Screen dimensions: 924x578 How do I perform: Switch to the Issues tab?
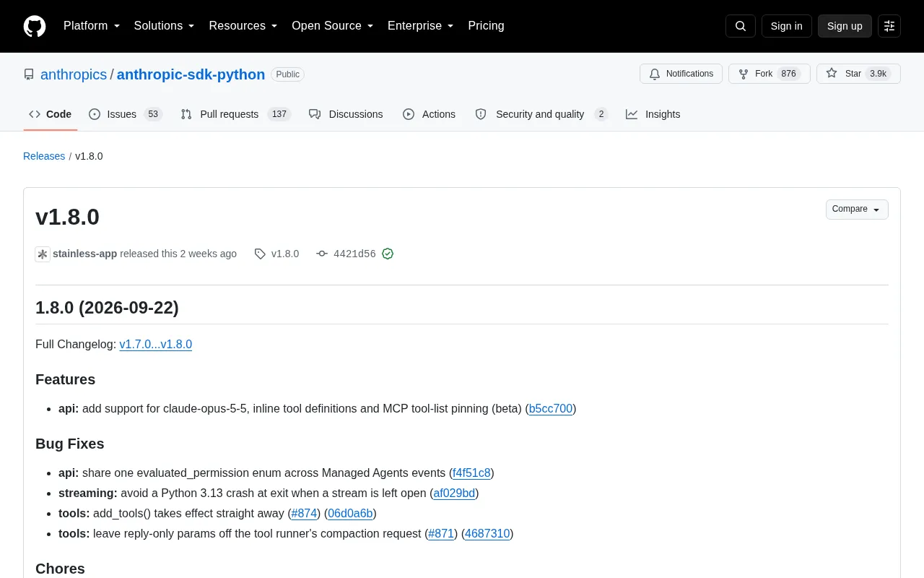click(126, 114)
